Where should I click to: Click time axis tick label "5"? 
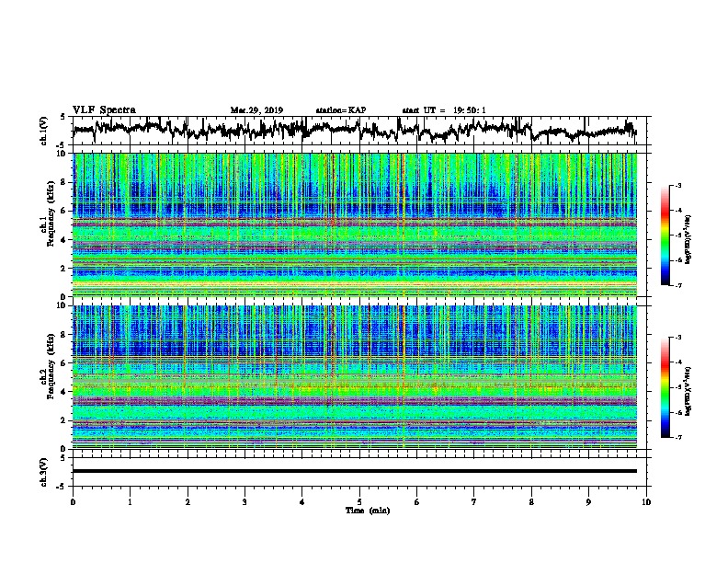click(x=359, y=502)
